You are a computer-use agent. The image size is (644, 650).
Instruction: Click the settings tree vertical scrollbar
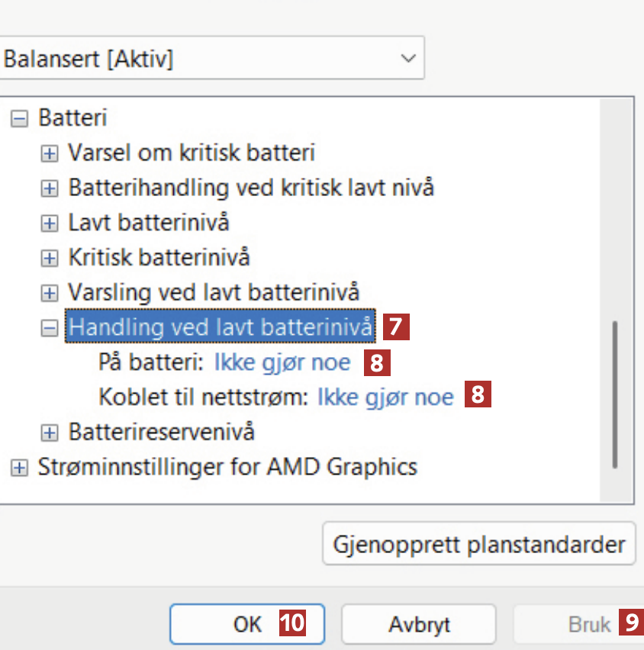[615, 394]
